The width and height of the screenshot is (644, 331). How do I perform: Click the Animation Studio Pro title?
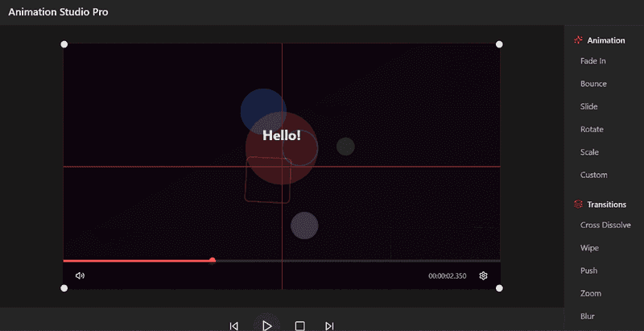pyautogui.click(x=58, y=12)
